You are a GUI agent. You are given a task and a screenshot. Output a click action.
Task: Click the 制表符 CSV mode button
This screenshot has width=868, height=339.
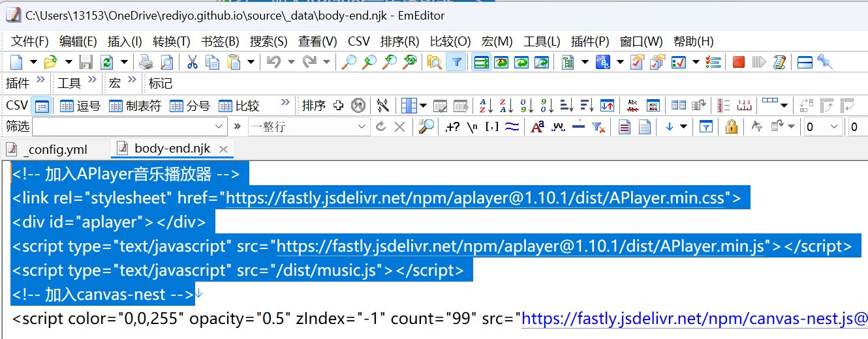pyautogui.click(x=135, y=106)
